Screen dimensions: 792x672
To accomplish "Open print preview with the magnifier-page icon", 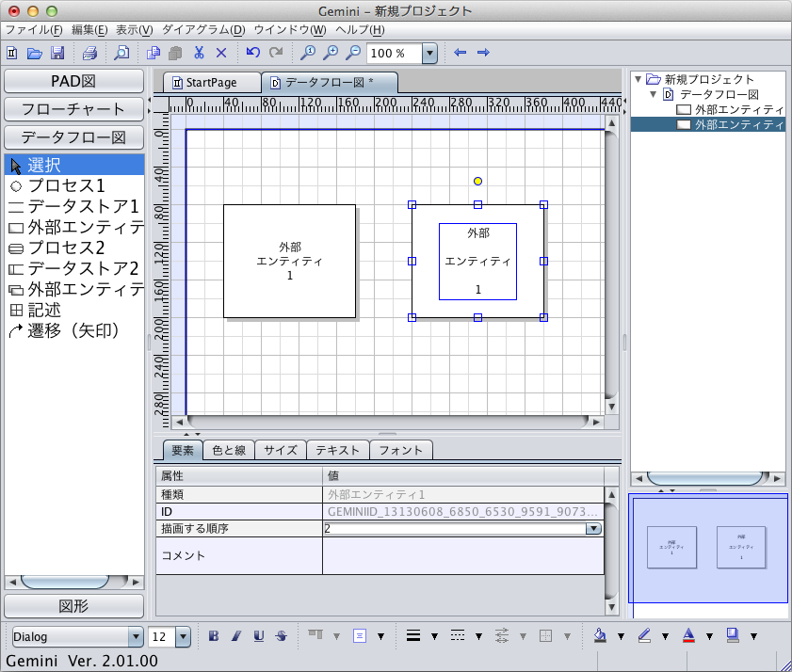I will coord(121,53).
